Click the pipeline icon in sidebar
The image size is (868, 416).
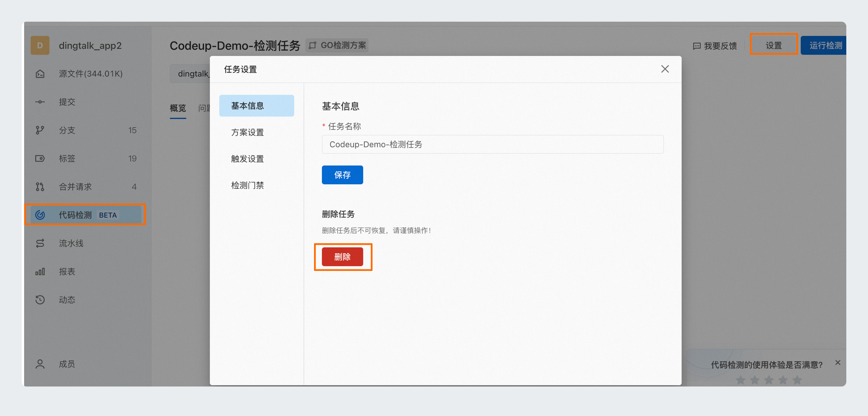(x=40, y=243)
